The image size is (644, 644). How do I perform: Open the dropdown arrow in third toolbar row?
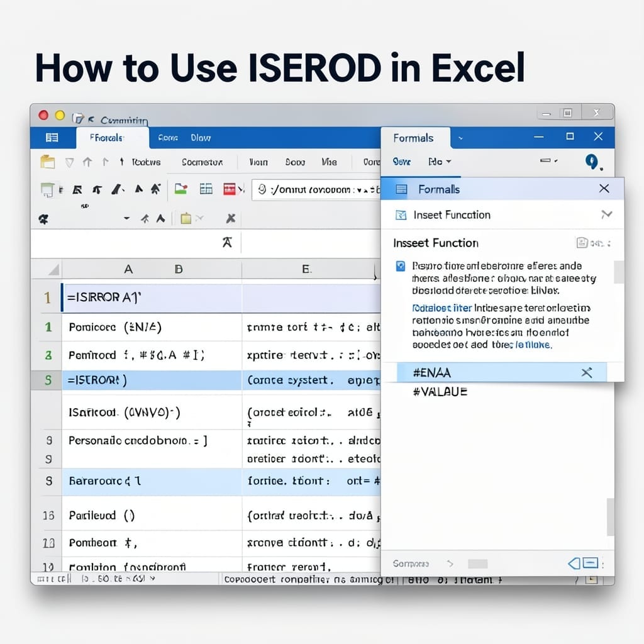(x=126, y=218)
